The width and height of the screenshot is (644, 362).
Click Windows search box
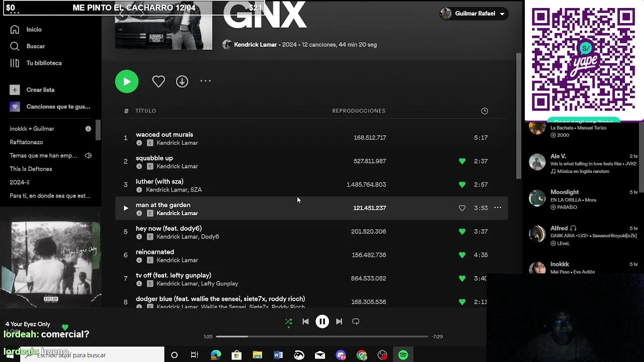[93, 355]
